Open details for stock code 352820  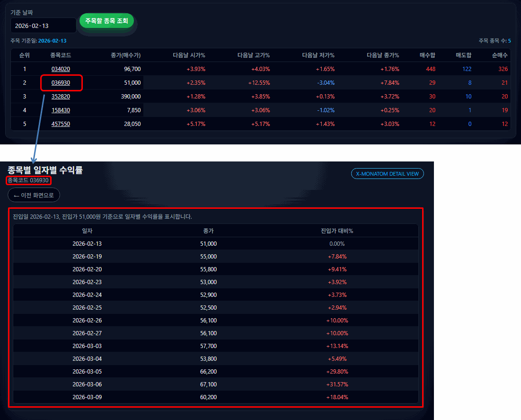coord(61,96)
